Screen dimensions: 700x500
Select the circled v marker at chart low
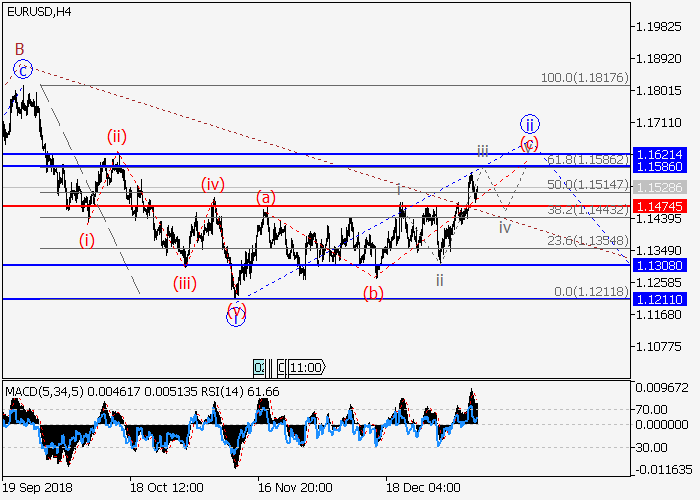pos(235,313)
